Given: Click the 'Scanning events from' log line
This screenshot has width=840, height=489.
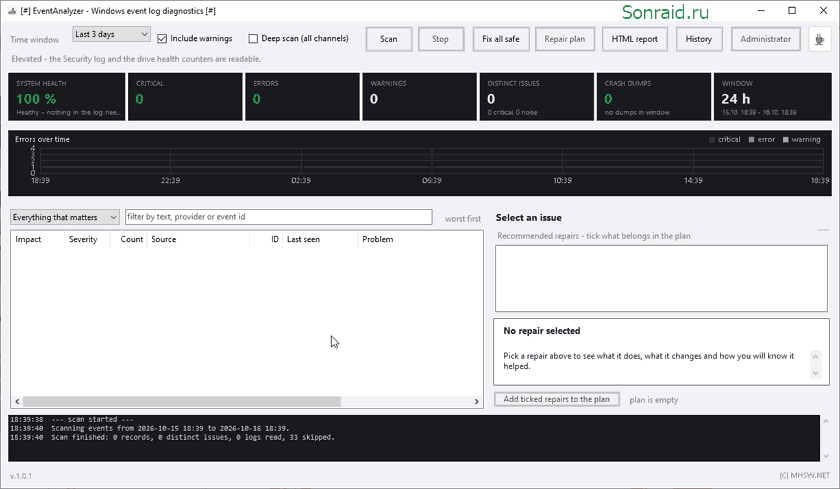Looking at the screenshot, I should pos(149,428).
